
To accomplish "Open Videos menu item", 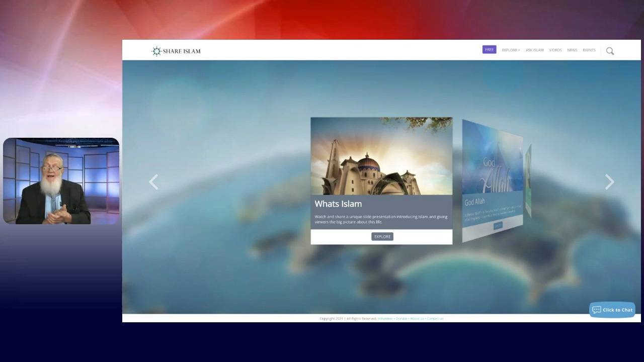I will tap(555, 50).
